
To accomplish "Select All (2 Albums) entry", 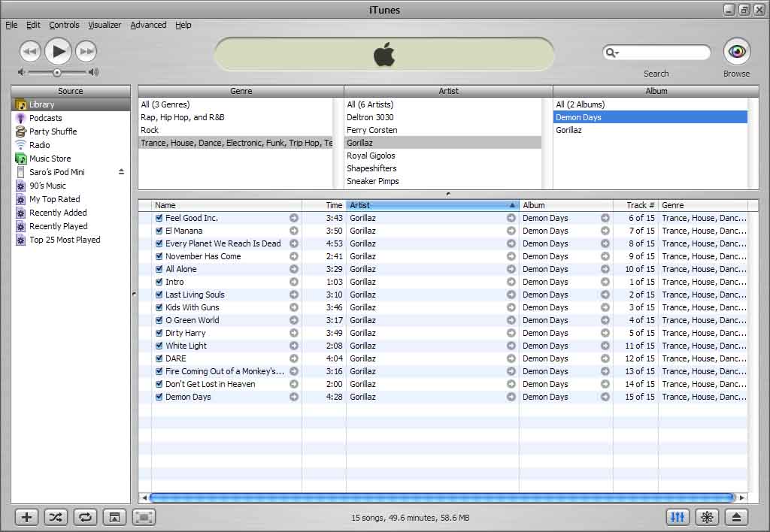I will [650, 104].
